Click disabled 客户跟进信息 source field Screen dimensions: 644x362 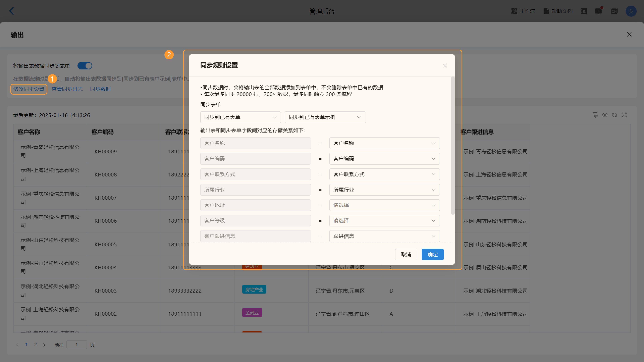coord(255,236)
